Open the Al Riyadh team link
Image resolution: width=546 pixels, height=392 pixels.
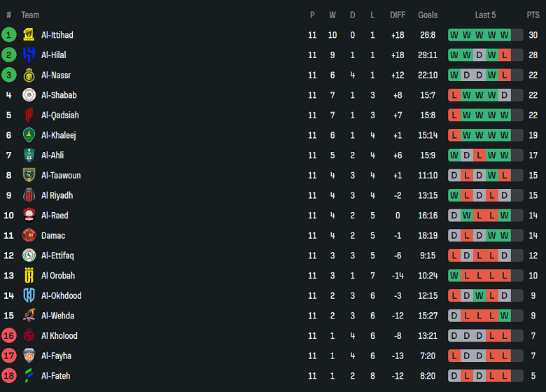pyautogui.click(x=57, y=195)
